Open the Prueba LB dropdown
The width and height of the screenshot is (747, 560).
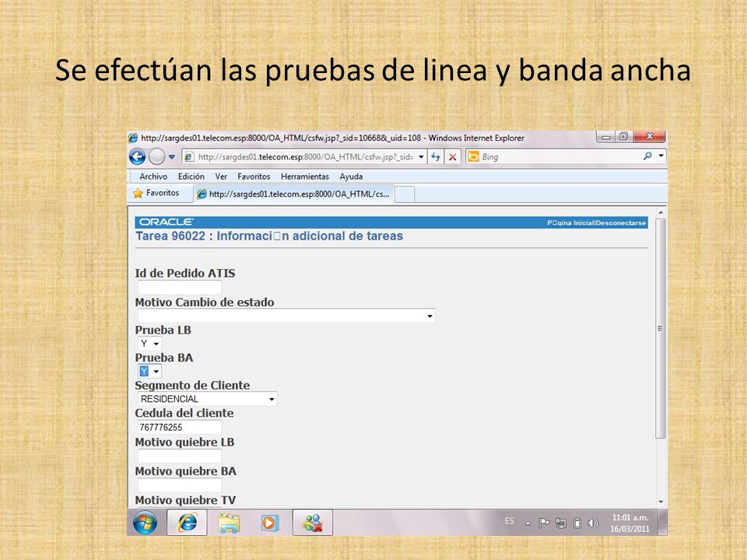point(149,343)
